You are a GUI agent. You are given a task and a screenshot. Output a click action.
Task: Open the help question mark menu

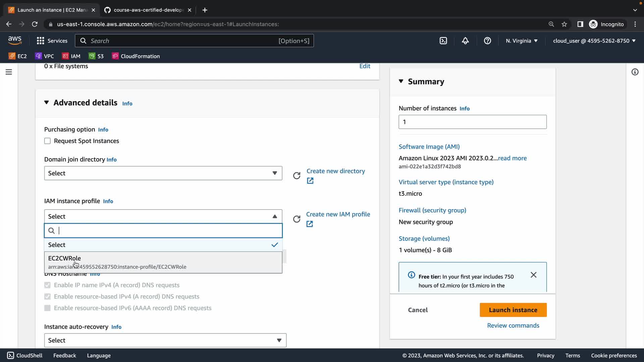tap(487, 41)
